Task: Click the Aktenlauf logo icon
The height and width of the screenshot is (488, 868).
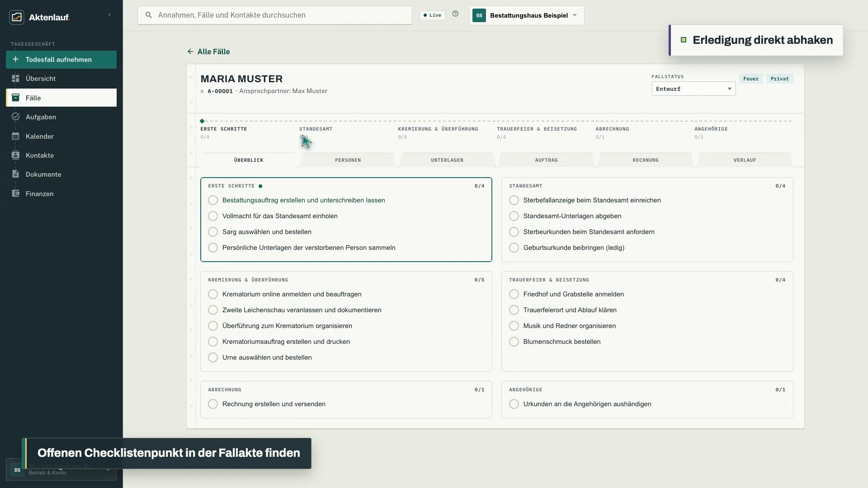Action: click(17, 17)
